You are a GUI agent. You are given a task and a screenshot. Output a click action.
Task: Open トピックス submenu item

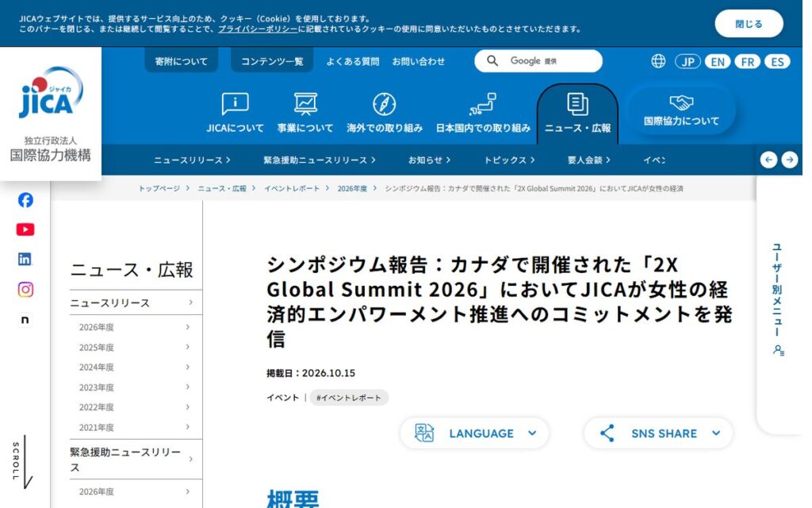[509, 160]
